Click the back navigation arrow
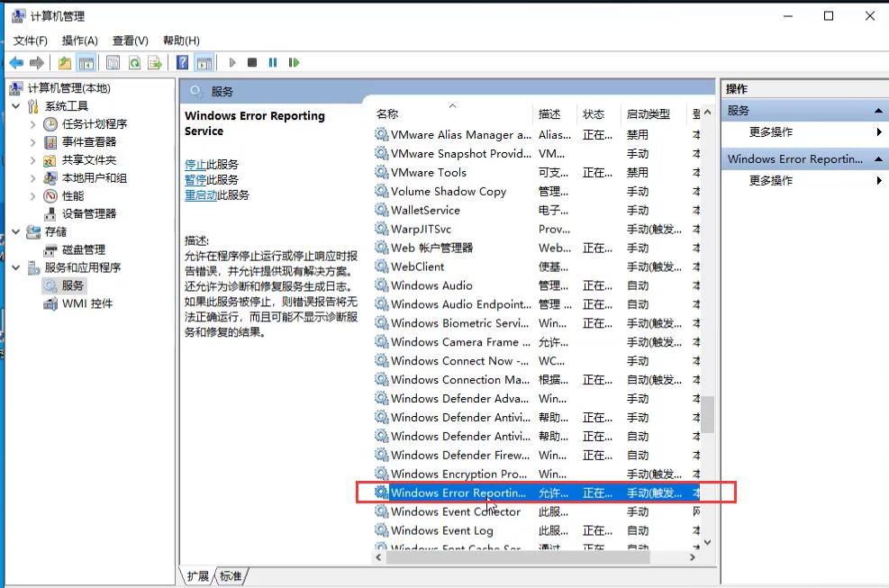This screenshot has height=588, width=889. tap(16, 62)
